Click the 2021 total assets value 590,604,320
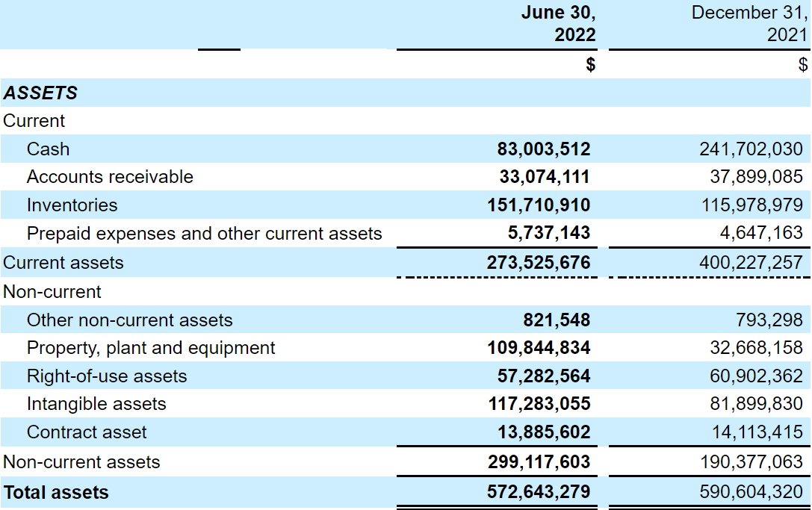Screen dimensions: 812x510 pos(751,492)
